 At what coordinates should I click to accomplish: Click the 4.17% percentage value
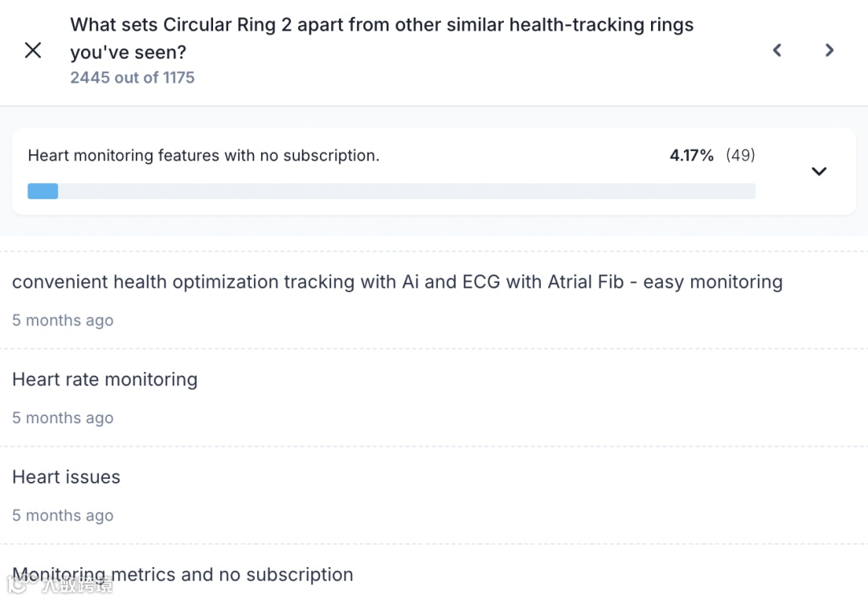click(691, 156)
